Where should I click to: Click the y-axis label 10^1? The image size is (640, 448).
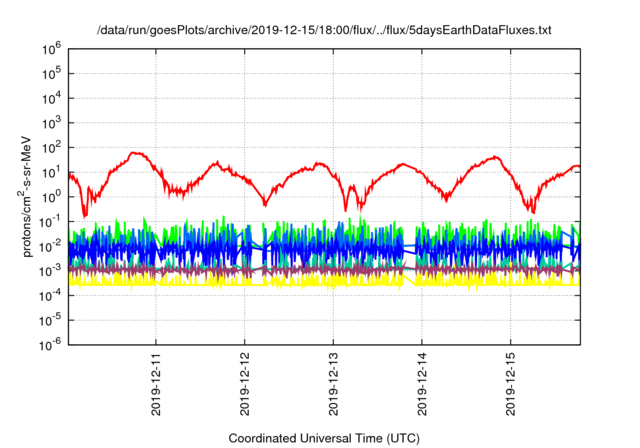(51, 173)
